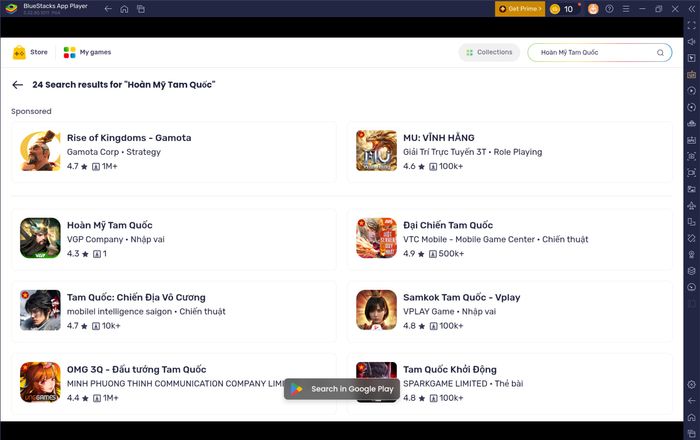This screenshot has height=440, width=700.
Task: Open the hamburger menu in title bar
Action: [626, 9]
